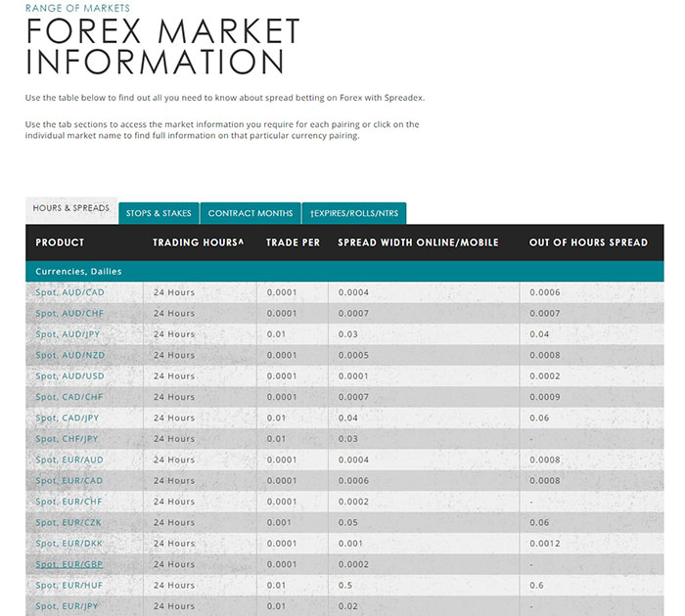Go to the Expires/Rolls/NTRs tab

click(353, 213)
